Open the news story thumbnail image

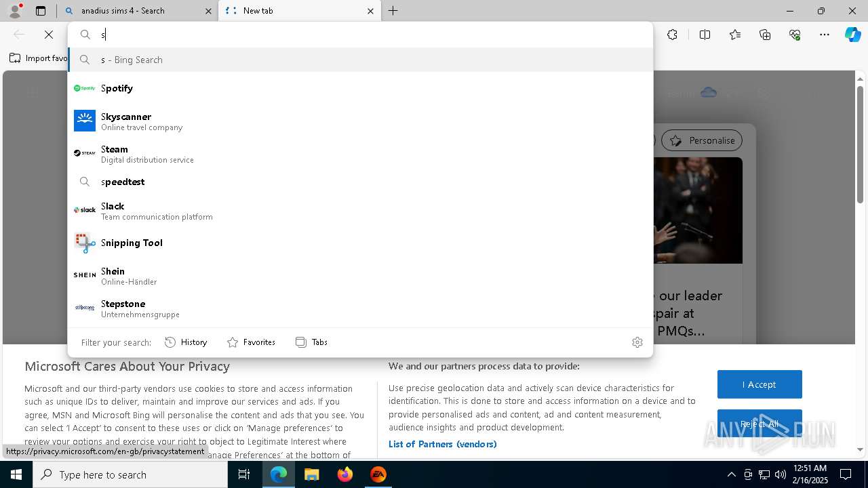click(x=698, y=210)
